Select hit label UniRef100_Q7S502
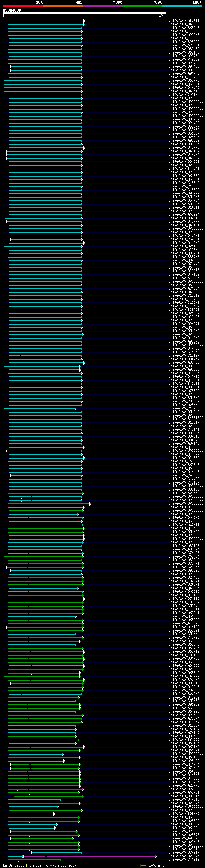The image size is (205, 868). (184, 528)
